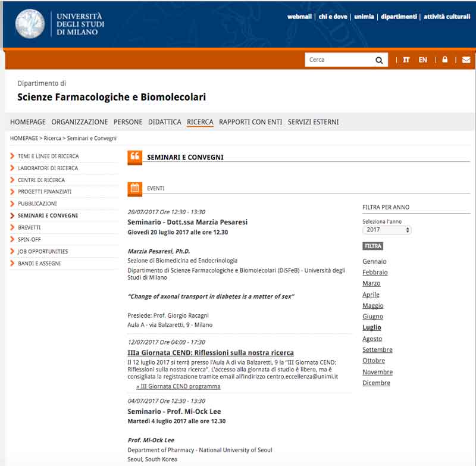
Task: Switch site language to IT
Action: (x=406, y=60)
